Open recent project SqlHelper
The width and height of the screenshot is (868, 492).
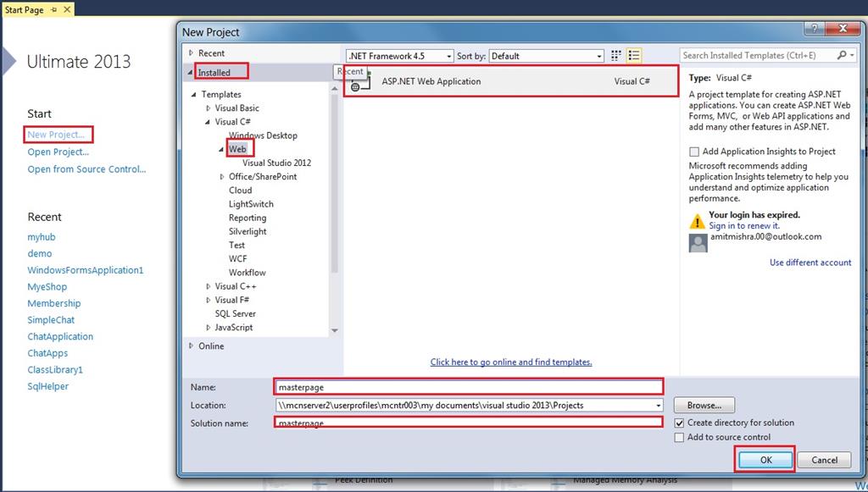[48, 386]
